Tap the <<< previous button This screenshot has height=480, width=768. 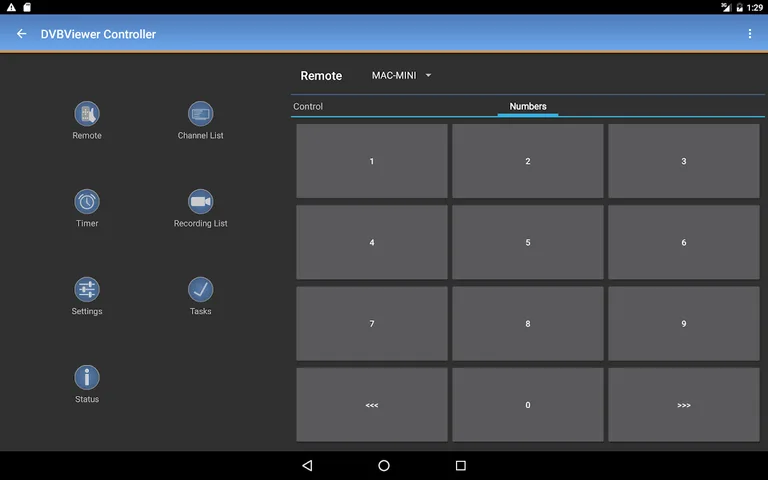(372, 405)
